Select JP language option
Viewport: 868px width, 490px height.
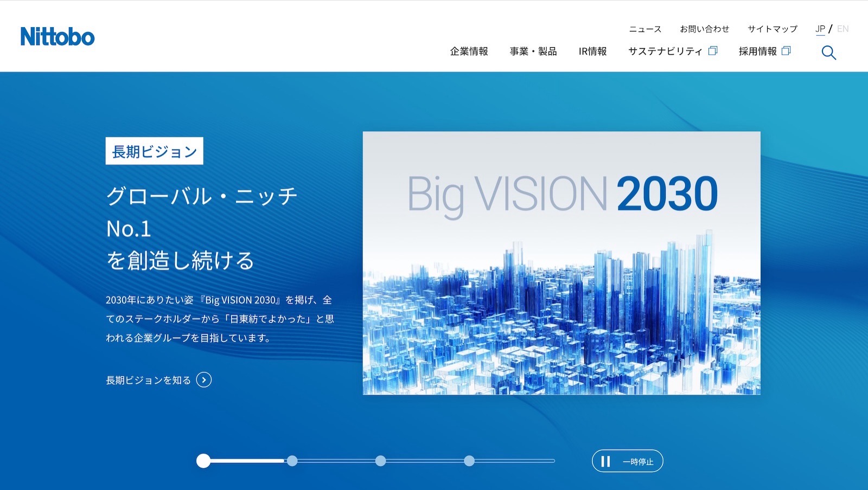820,29
